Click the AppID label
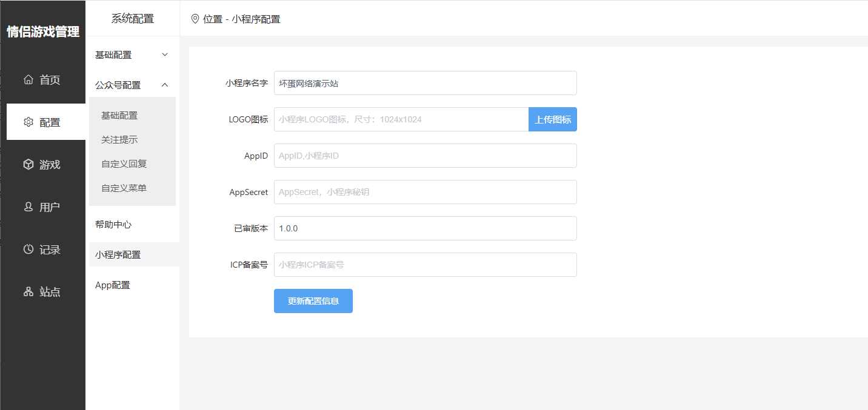This screenshot has height=410, width=868. coord(256,156)
